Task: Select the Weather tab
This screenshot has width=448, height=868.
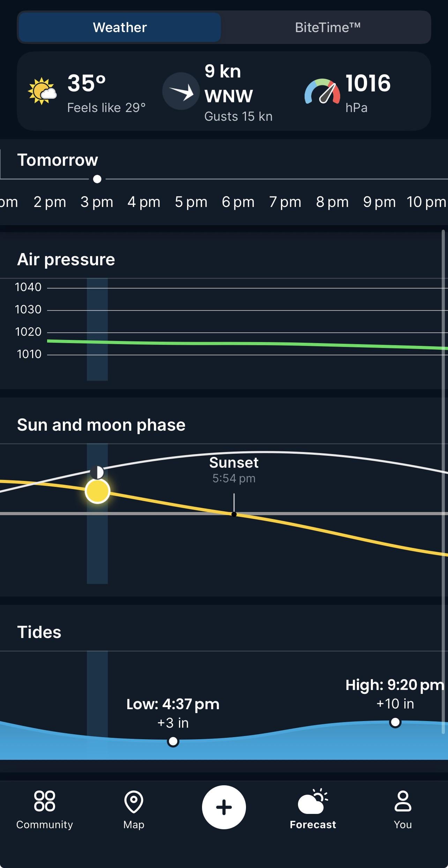Action: click(x=120, y=27)
